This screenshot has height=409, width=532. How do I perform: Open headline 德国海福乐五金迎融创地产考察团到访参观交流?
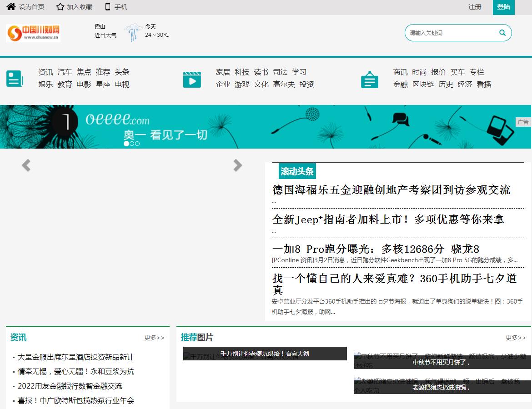pos(391,190)
